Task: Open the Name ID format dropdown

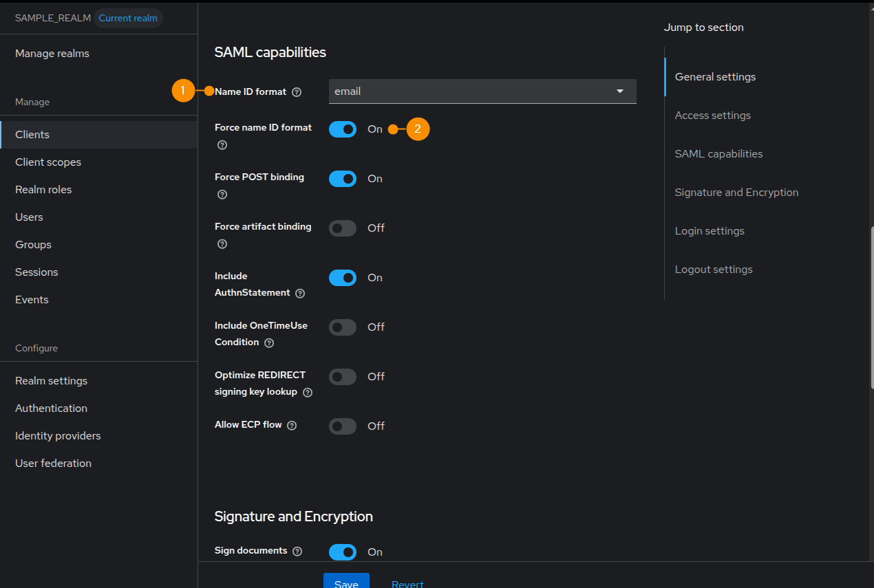Action: point(482,91)
